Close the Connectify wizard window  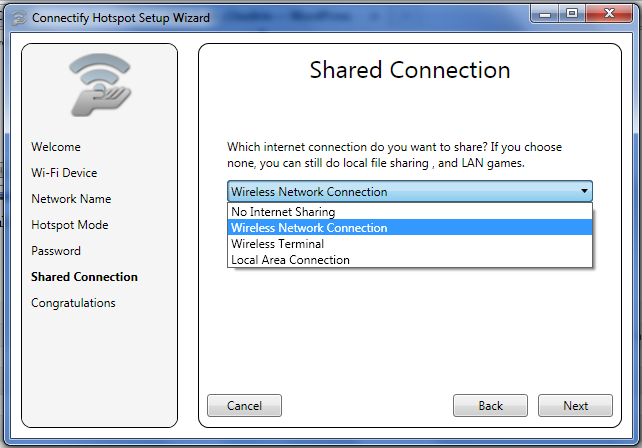point(609,14)
